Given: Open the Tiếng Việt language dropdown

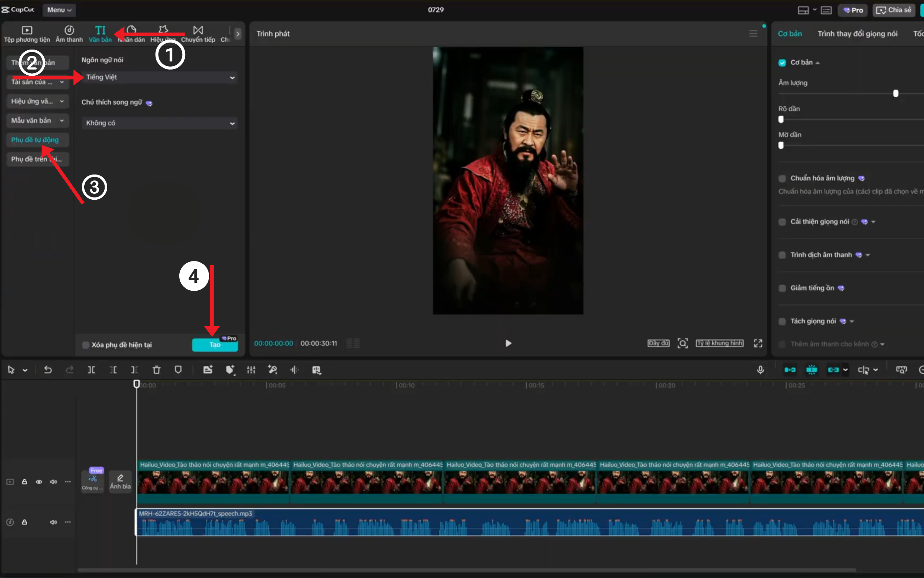Looking at the screenshot, I should click(159, 77).
